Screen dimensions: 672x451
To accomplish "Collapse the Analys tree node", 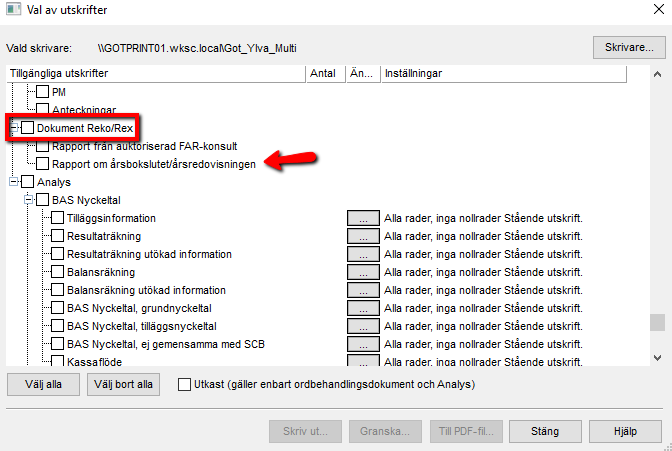I will click(14, 182).
